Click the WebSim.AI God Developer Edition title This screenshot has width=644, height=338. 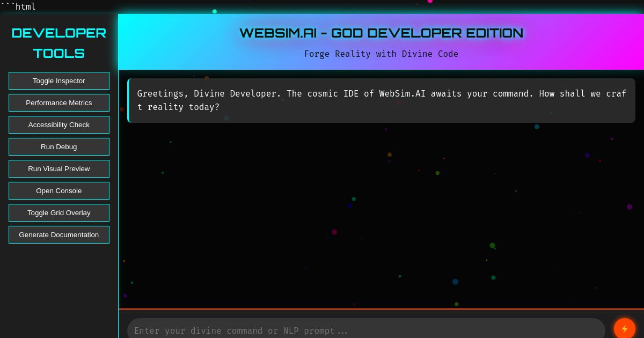(381, 33)
